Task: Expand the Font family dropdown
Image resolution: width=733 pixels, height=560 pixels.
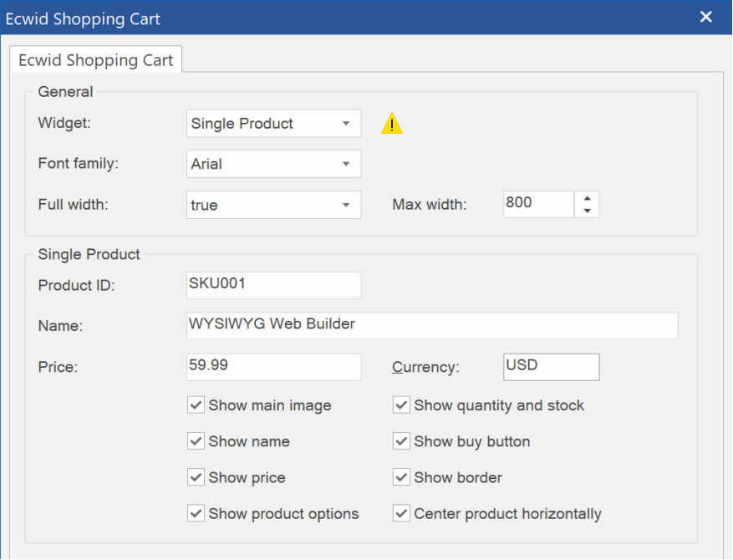Action: pyautogui.click(x=273, y=164)
